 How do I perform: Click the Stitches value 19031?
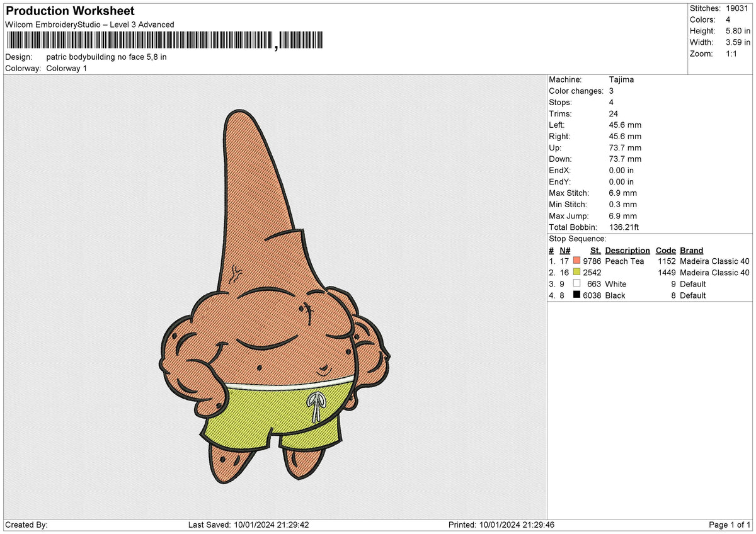click(x=738, y=8)
